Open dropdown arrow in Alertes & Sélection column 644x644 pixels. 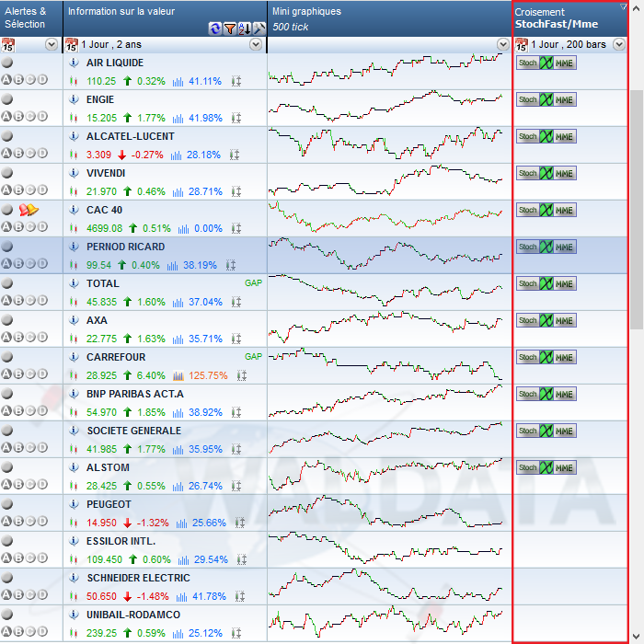coord(52,44)
